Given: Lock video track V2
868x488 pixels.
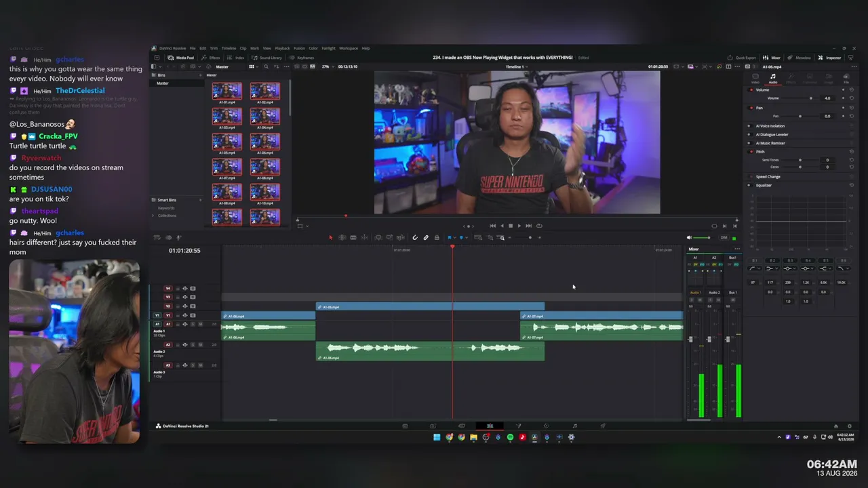Looking at the screenshot, I should point(178,306).
